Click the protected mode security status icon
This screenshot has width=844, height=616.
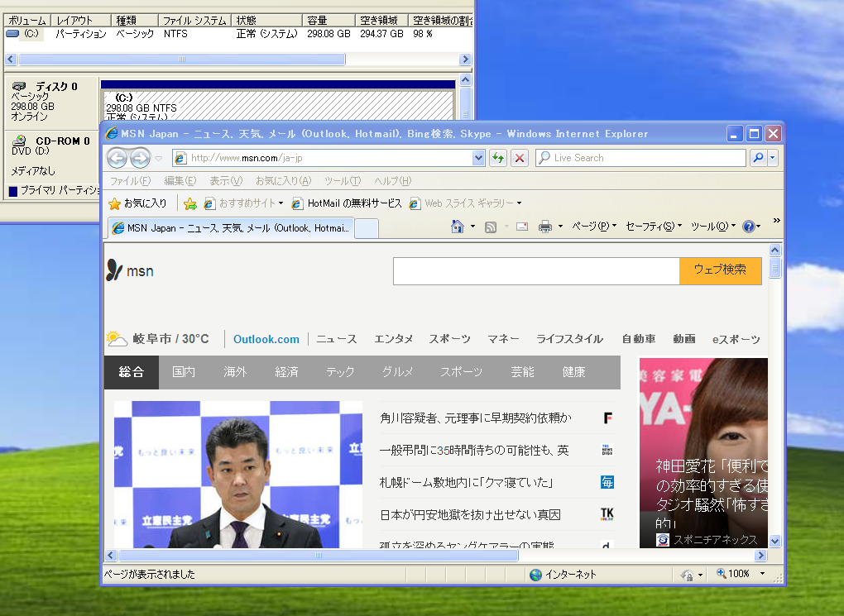[x=686, y=575]
